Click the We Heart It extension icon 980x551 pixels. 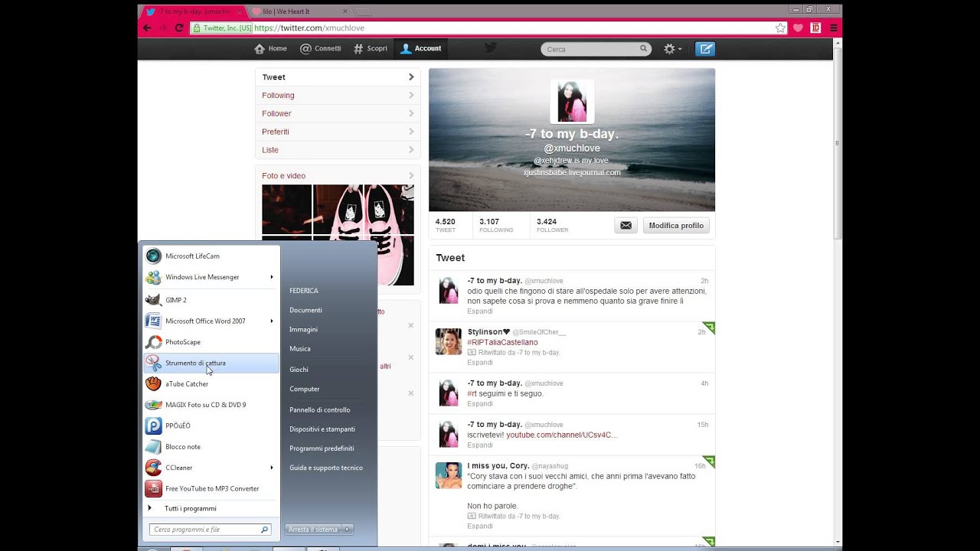point(799,28)
